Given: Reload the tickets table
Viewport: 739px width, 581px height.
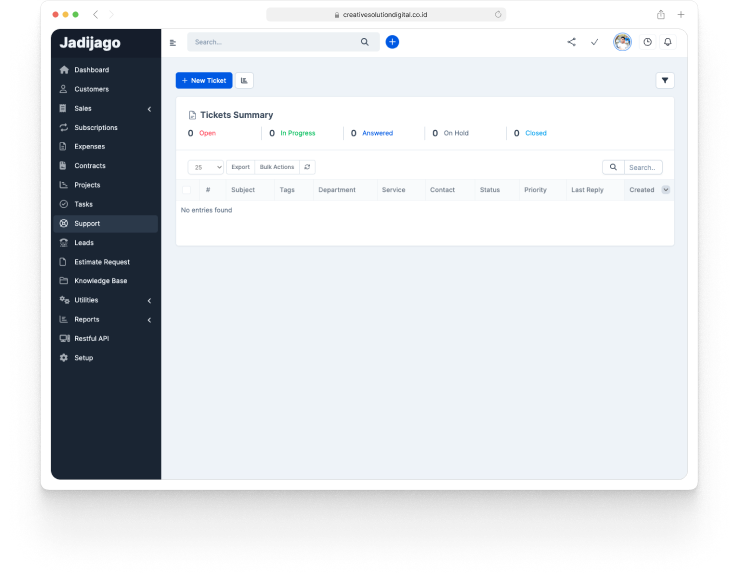Looking at the screenshot, I should tap(307, 167).
